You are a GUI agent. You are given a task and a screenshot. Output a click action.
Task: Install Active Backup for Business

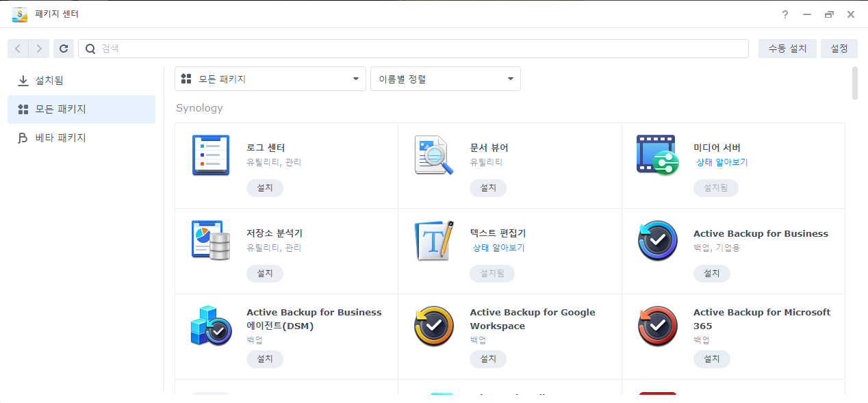click(x=712, y=274)
